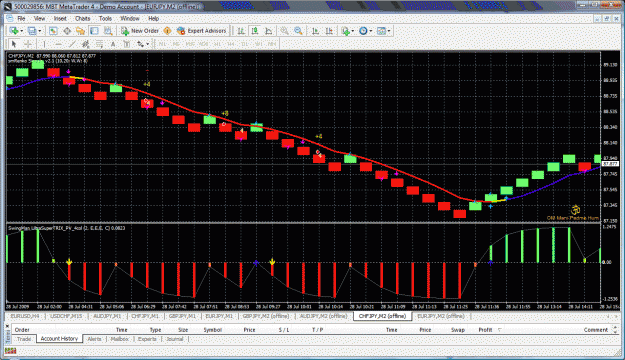Expand the Arrows dropdown arrow
Viewport: 625px width, 360px height.
(x=147, y=44)
